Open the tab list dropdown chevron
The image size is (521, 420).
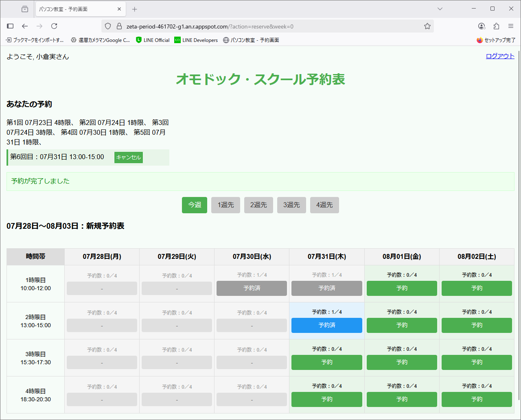coord(440,9)
